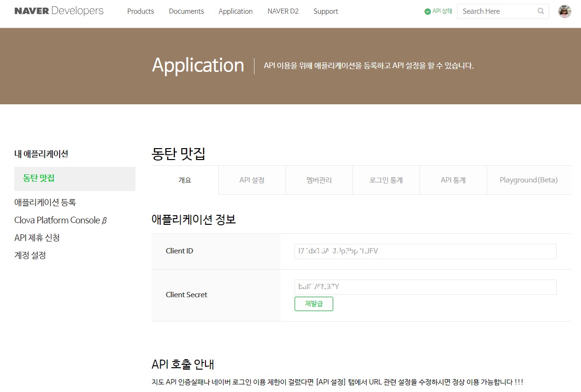Click the Client Secret value field
The width and height of the screenshot is (581, 392).
426,287
